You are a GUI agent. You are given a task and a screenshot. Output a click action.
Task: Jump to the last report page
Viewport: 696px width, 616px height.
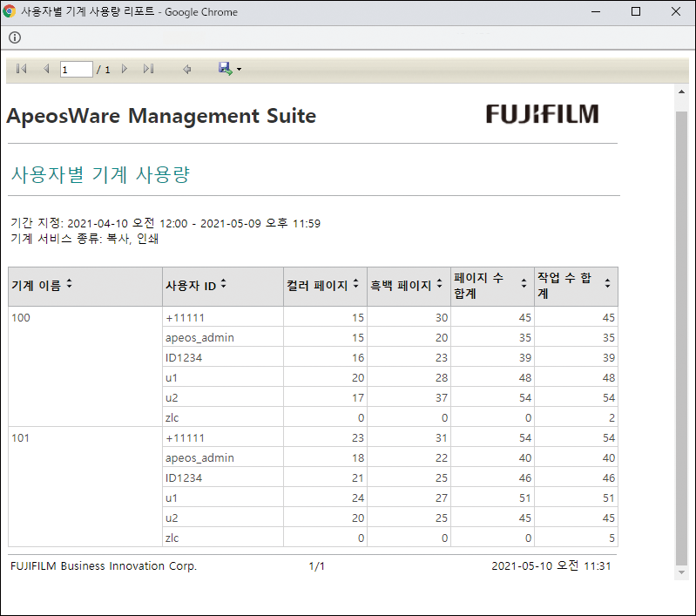click(x=148, y=69)
